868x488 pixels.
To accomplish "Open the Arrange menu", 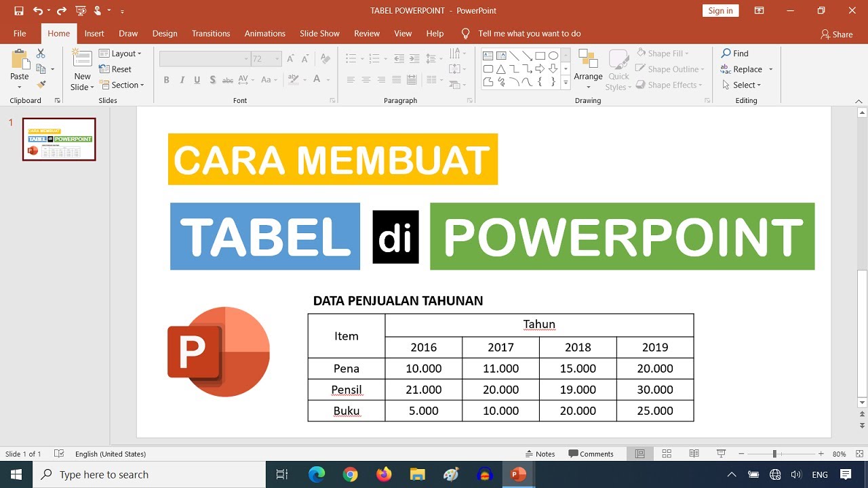I will point(588,70).
